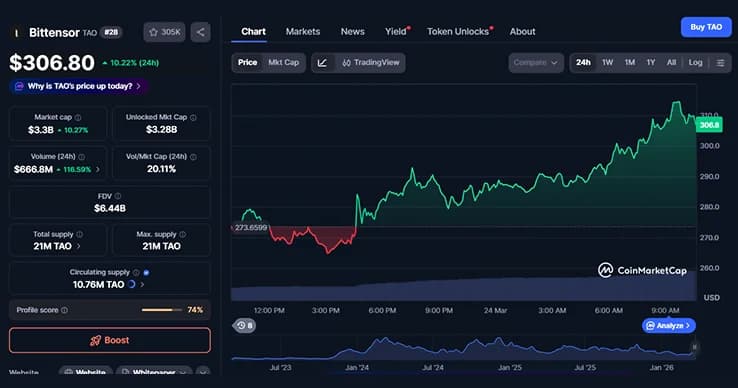Open the Token Unlocks tab
738x388 pixels.
(x=458, y=32)
